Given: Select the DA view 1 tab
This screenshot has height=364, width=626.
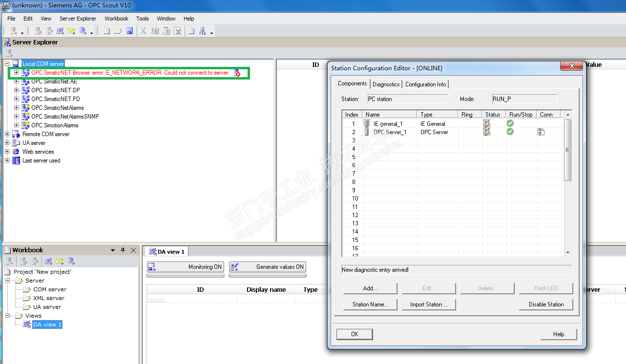Looking at the screenshot, I should tap(167, 252).
